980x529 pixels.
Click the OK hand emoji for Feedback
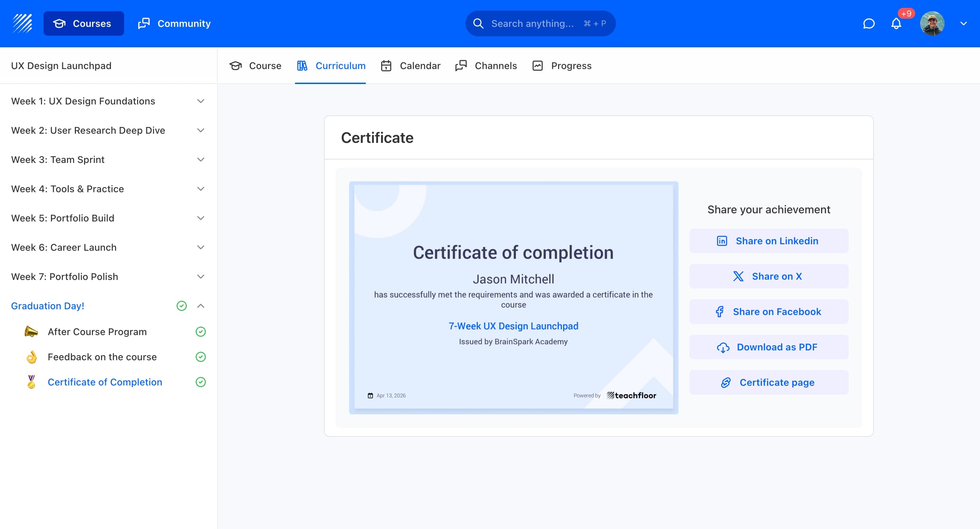point(32,357)
